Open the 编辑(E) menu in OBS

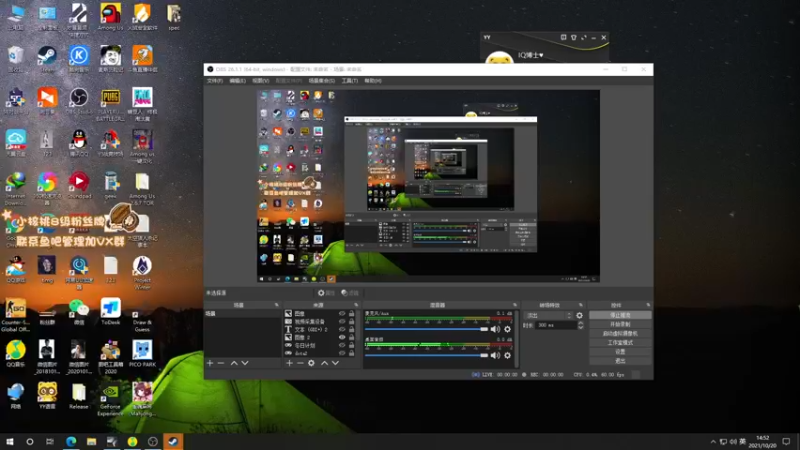tap(237, 81)
